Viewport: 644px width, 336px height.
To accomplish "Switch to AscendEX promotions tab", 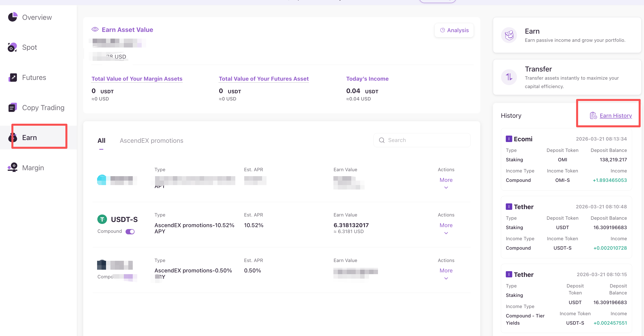I will coord(151,141).
